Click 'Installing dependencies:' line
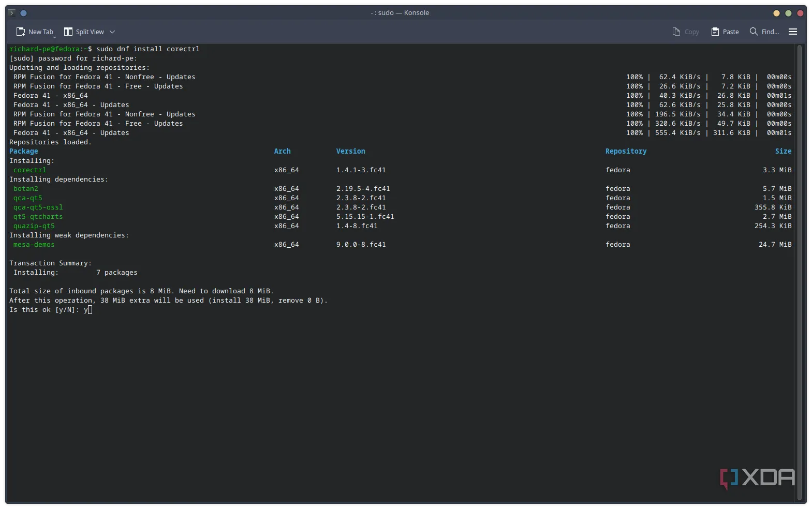Image resolution: width=812 pixels, height=509 pixels. pyautogui.click(x=58, y=179)
